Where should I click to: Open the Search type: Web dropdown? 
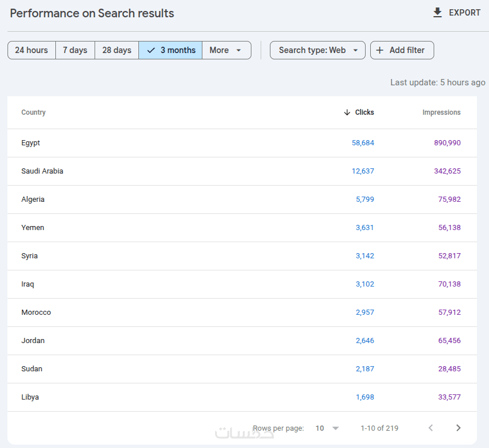tap(318, 50)
